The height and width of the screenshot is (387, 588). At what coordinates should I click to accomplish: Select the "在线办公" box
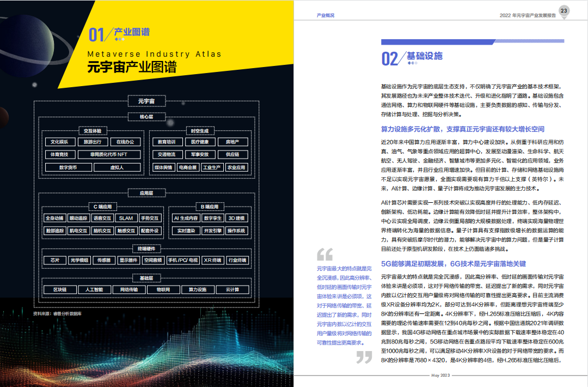(126, 142)
